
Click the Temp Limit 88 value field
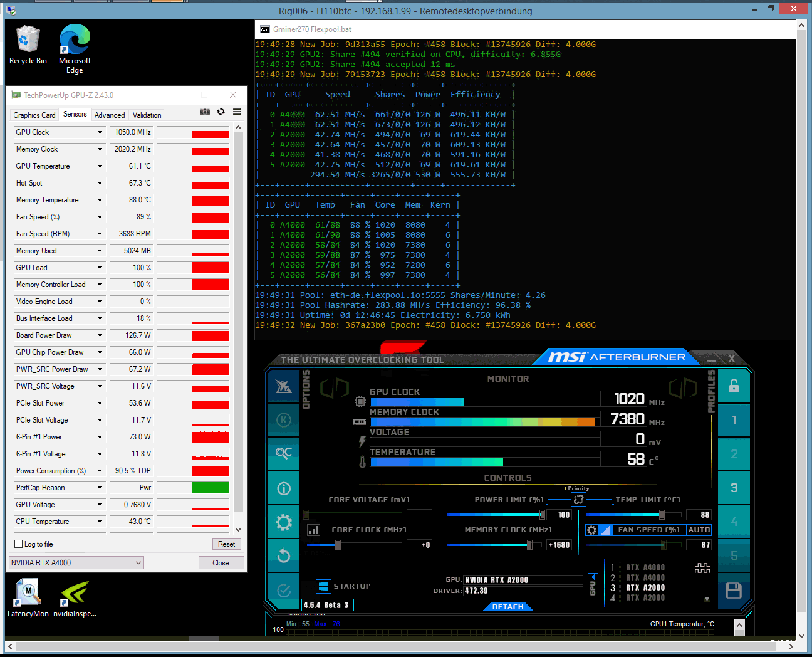coord(699,515)
